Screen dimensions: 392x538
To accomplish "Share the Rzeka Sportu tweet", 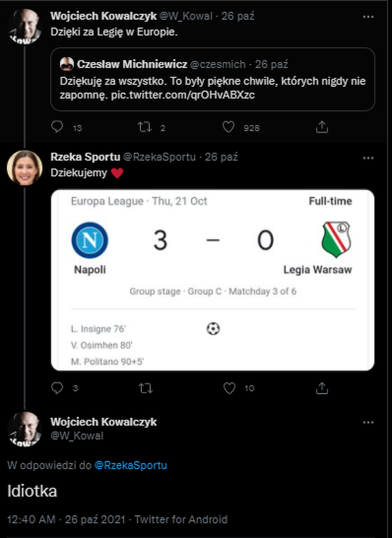I will [x=321, y=388].
